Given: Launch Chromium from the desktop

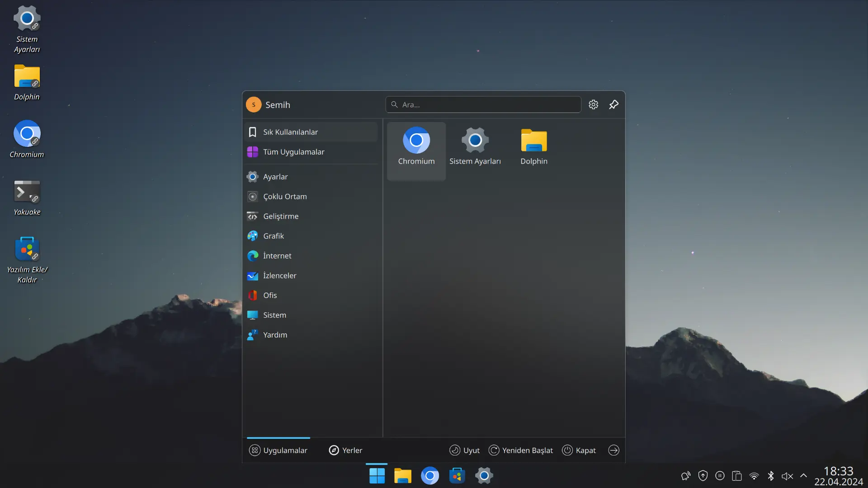Looking at the screenshot, I should 27,139.
